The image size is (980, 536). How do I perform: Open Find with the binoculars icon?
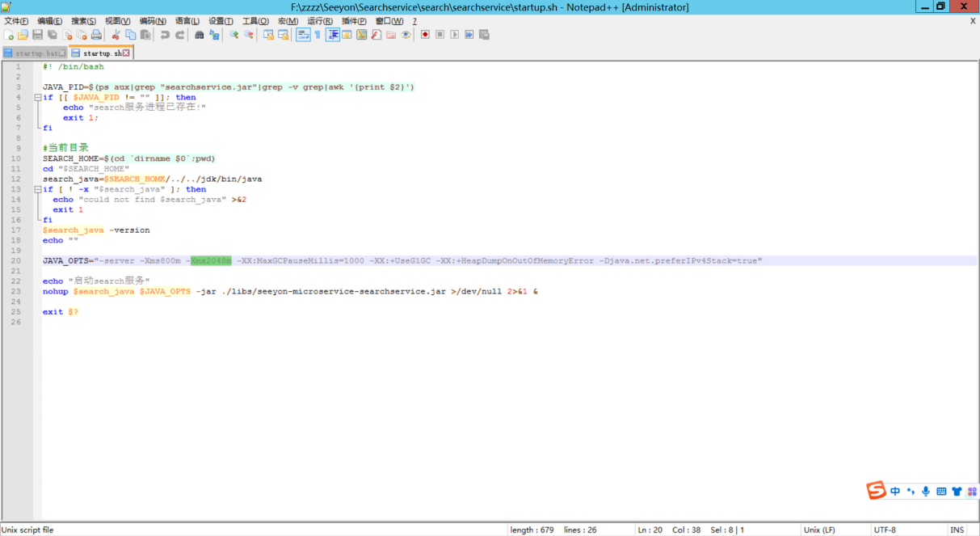pos(200,35)
